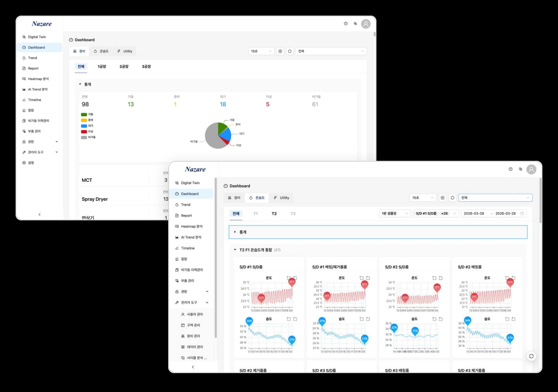
Task: Collapse the front window sidebar with the arrow
Action: pyautogui.click(x=193, y=367)
